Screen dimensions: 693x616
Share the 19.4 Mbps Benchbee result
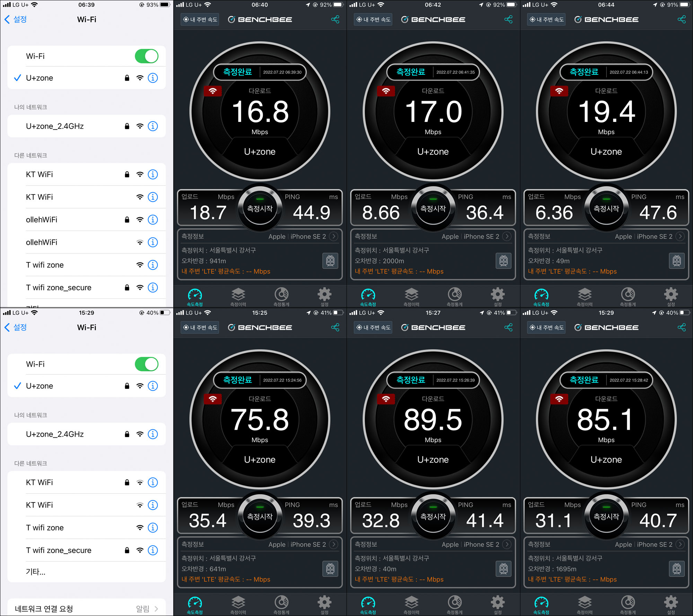pyautogui.click(x=682, y=19)
